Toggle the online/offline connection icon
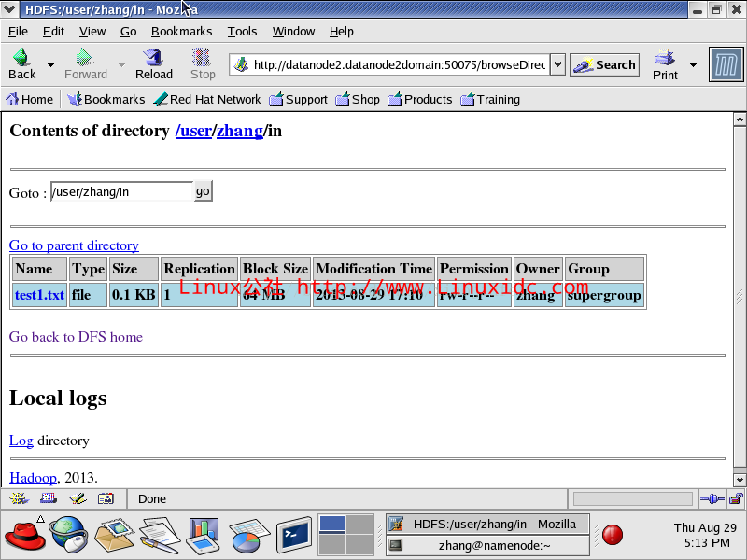 (x=712, y=499)
